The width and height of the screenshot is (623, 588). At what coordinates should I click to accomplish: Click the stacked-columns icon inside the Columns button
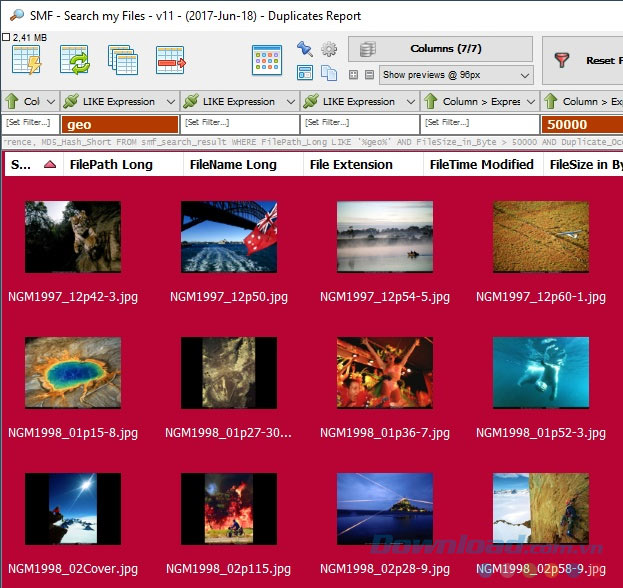click(x=368, y=49)
